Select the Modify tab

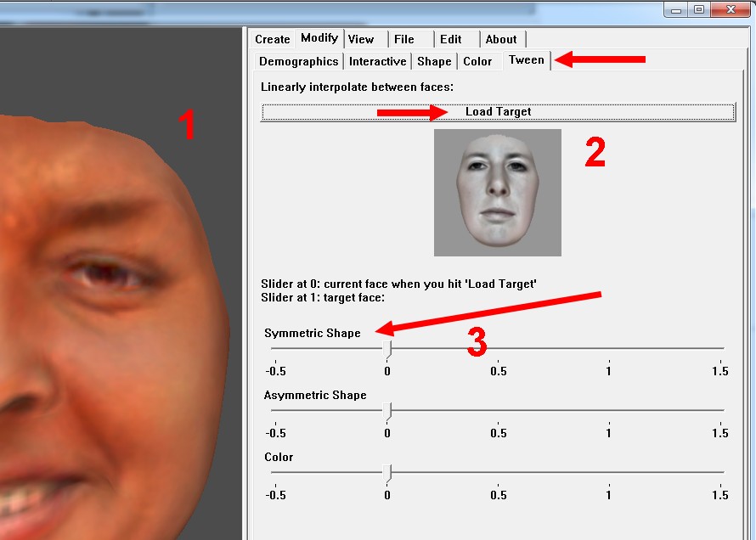319,38
